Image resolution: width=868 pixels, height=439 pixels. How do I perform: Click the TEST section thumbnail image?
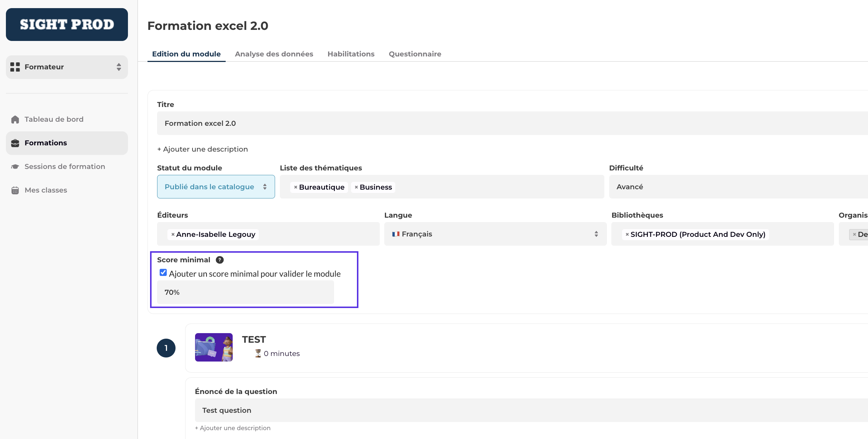coord(213,348)
